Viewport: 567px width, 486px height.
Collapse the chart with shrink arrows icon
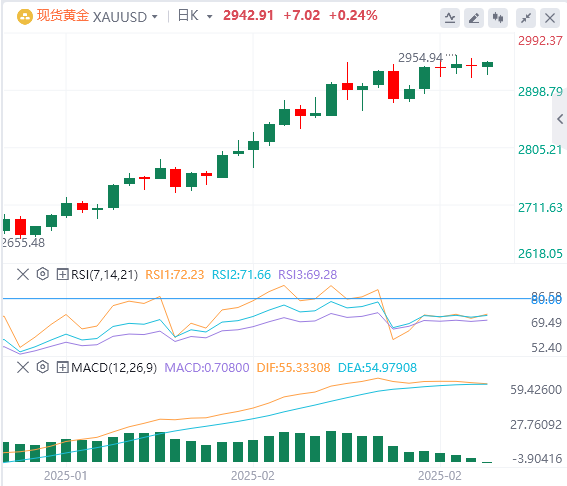(526, 17)
